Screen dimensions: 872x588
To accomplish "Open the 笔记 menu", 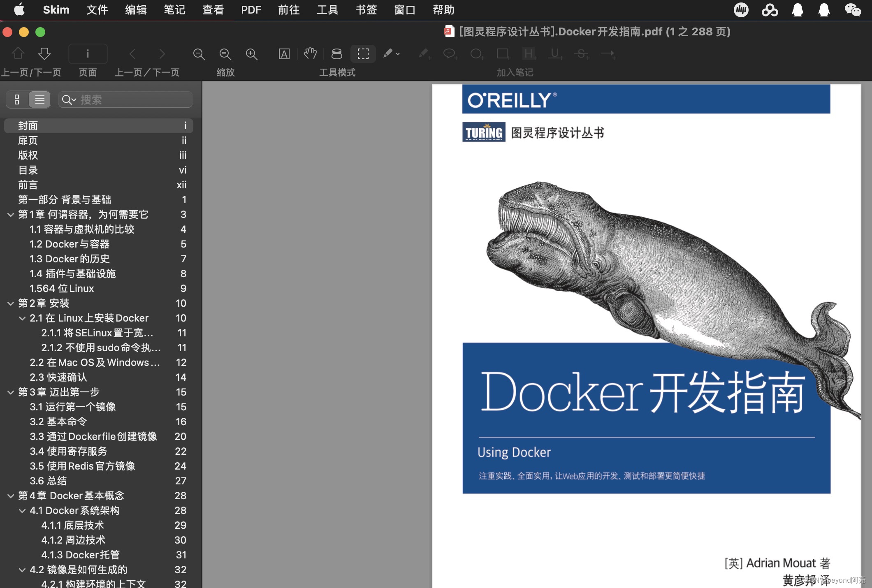I will 174,9.
